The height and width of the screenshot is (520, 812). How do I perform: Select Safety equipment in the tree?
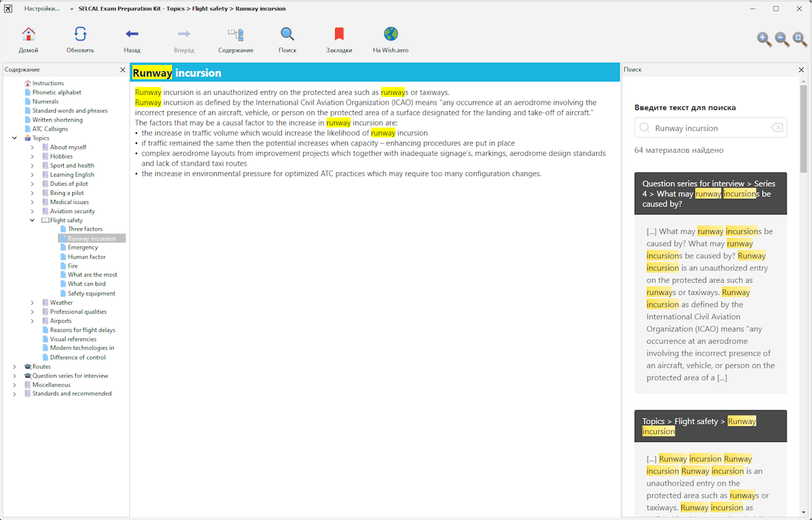[92, 293]
